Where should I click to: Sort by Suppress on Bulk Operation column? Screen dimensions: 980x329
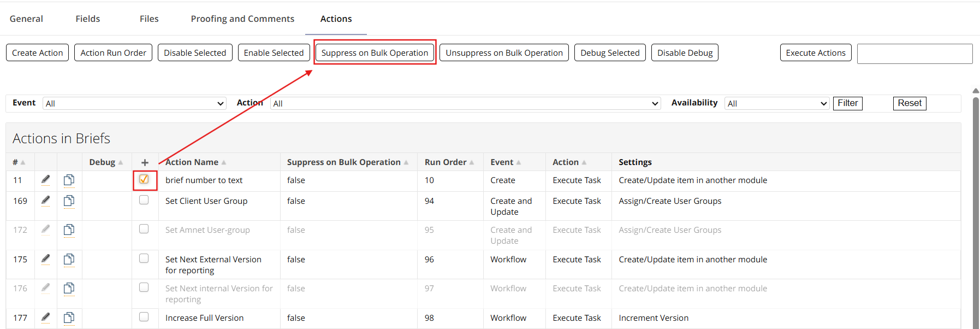[348, 162]
